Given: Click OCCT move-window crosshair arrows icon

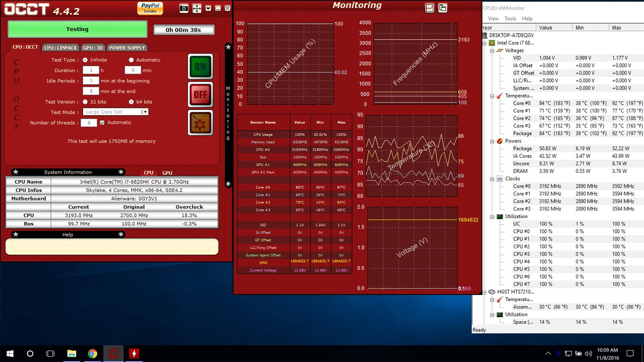Looking at the screenshot, I should (197, 8).
